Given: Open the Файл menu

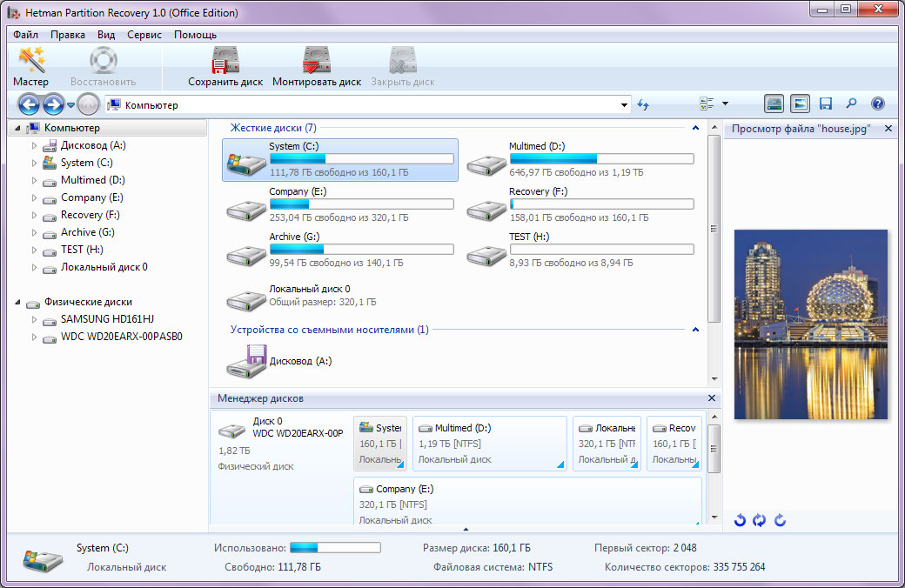Looking at the screenshot, I should (x=25, y=35).
